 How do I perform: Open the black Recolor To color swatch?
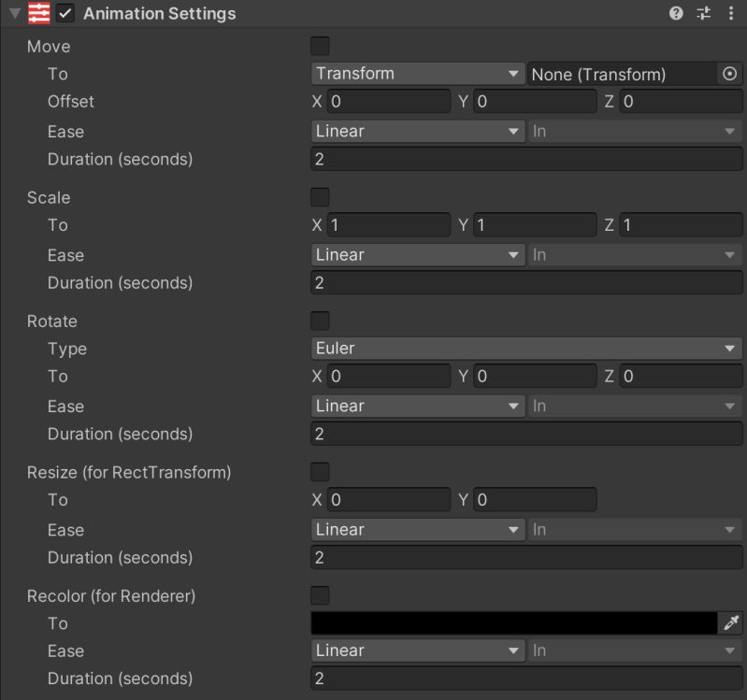[x=514, y=622]
